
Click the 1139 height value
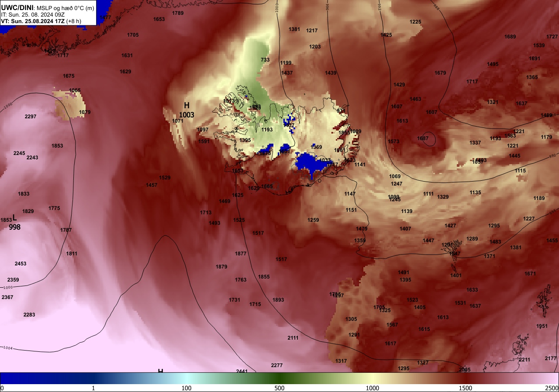(x=407, y=211)
